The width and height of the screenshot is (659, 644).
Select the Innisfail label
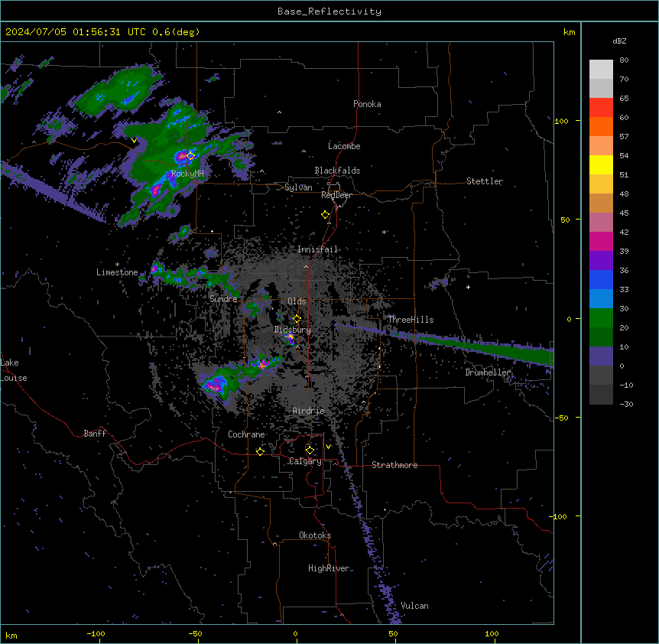[317, 249]
